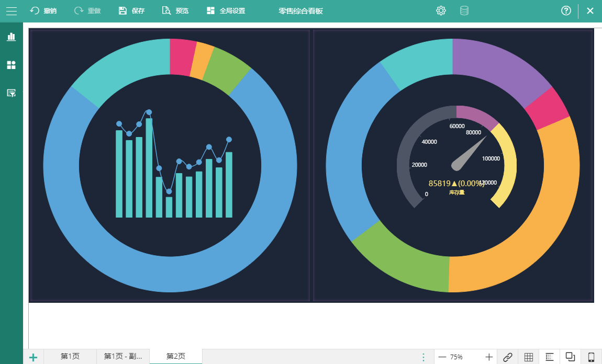Open the filter controls sidebar panel

(x=12, y=93)
